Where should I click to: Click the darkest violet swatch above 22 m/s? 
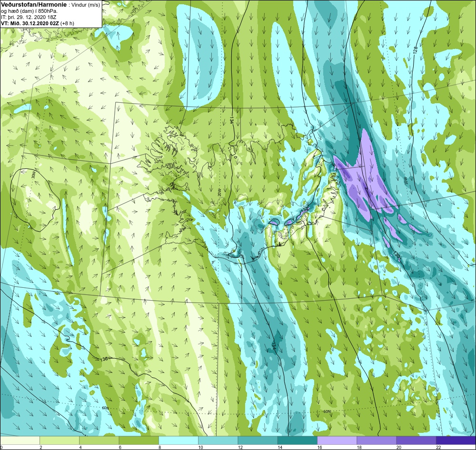click(456, 440)
